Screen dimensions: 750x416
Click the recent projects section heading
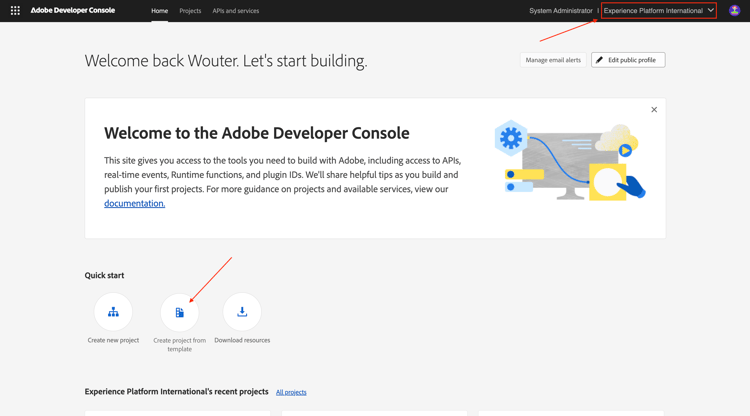click(x=176, y=392)
